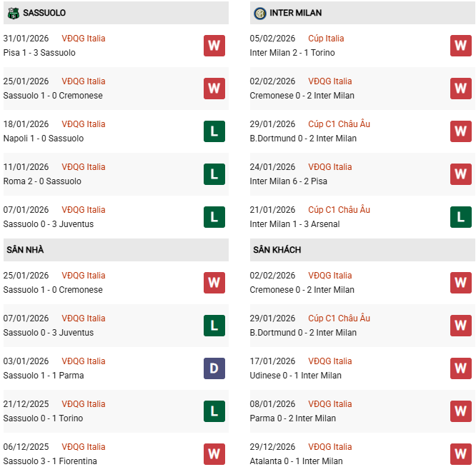
Task: Click L badge for Inter Milan 1-3 Arsenal
Action: tap(460, 217)
